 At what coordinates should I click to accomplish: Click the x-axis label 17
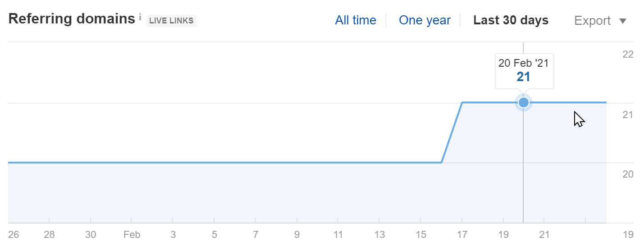462,235
